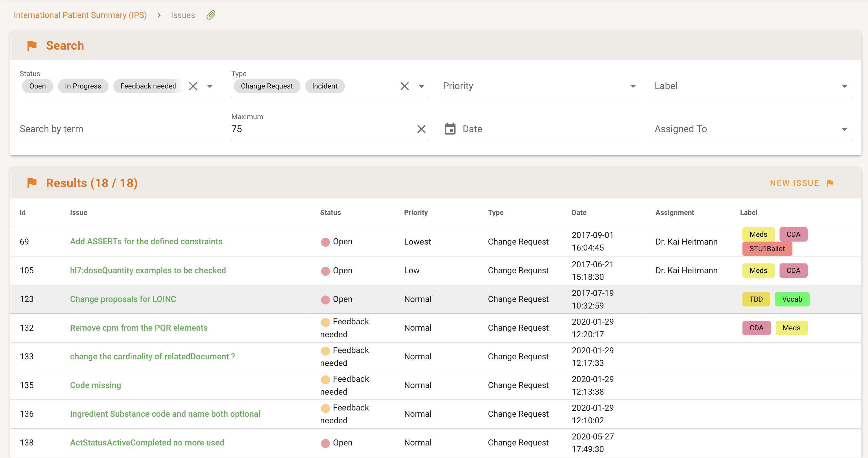Expand the Assigned To dropdown
The image size is (868, 458).
pos(844,129)
